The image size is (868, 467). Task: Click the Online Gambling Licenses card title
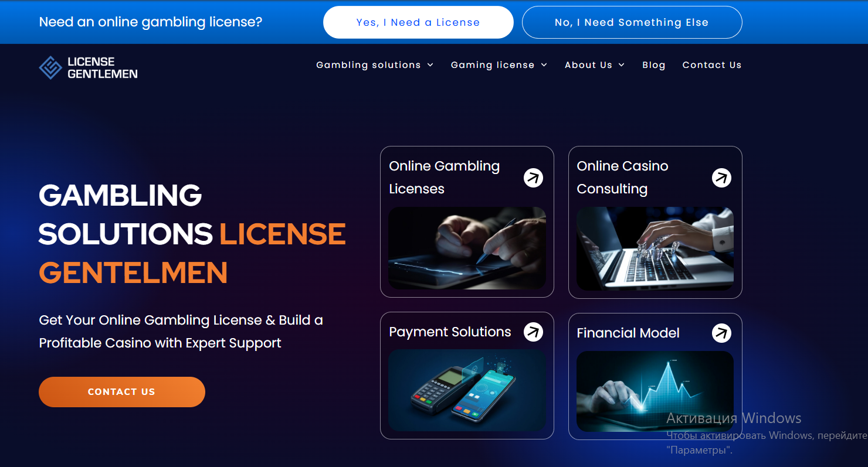pyautogui.click(x=444, y=178)
